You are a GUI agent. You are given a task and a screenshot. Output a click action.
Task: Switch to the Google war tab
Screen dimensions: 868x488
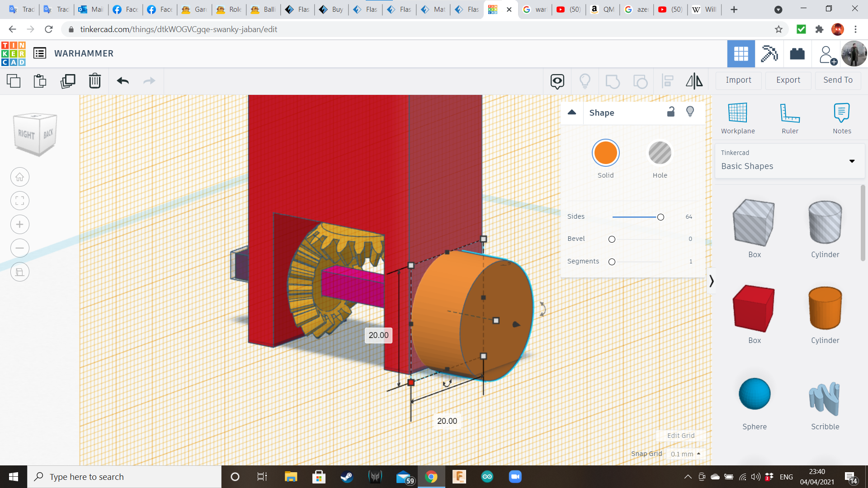click(536, 9)
